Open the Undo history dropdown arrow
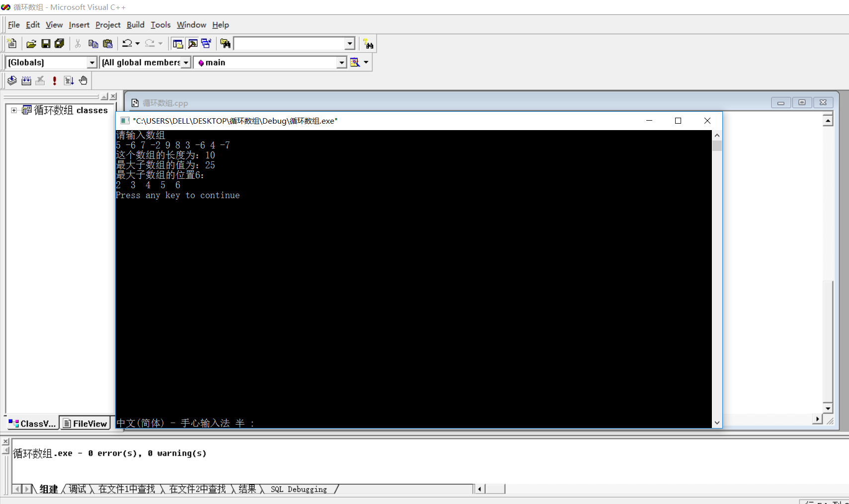Image resolution: width=849 pixels, height=504 pixels. (138, 44)
